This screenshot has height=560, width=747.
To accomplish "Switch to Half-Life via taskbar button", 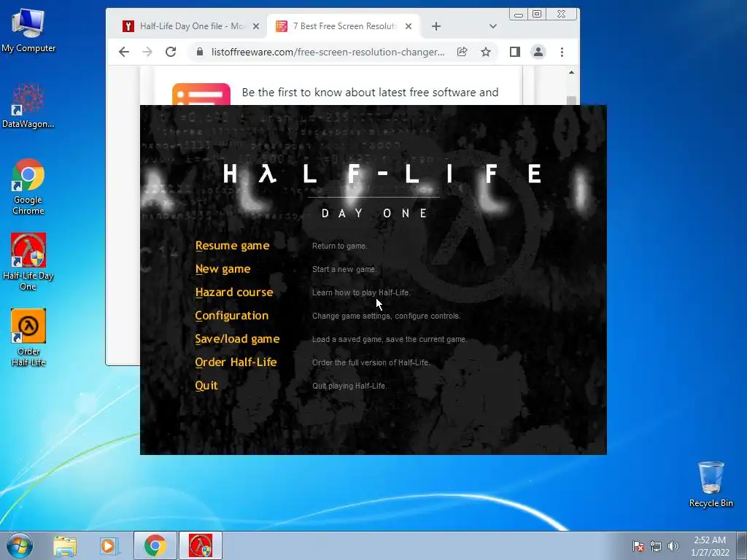I will coord(201,545).
